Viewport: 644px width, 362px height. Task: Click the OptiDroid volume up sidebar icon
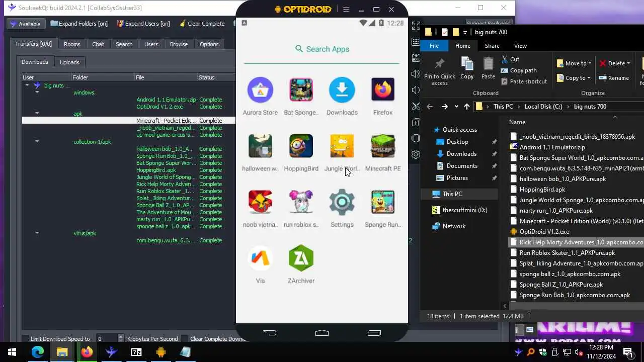tap(416, 74)
